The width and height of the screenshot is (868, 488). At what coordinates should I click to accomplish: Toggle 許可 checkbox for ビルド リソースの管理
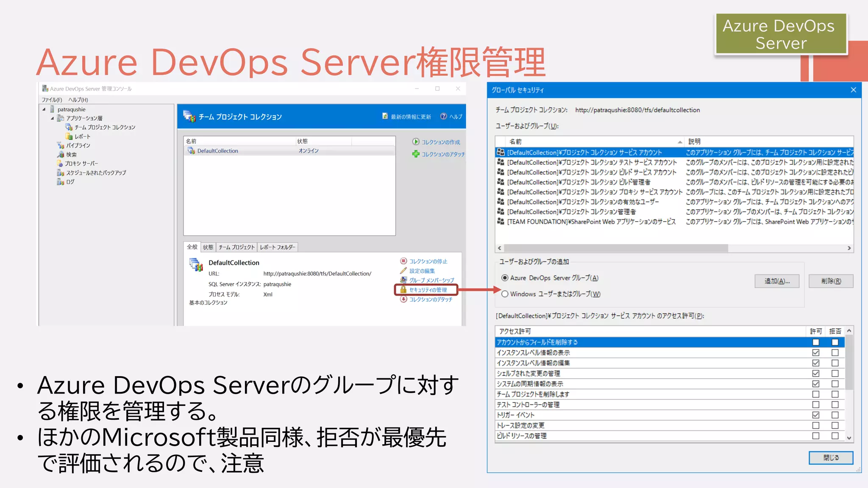point(816,435)
